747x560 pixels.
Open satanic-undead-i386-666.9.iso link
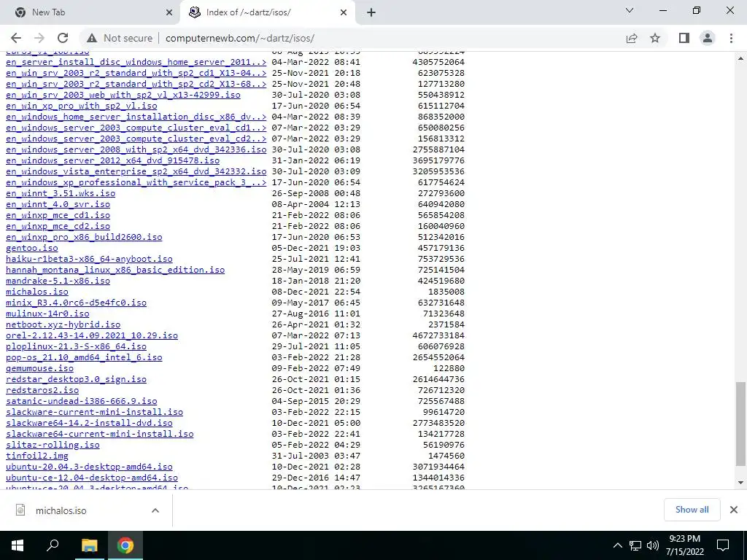tap(82, 402)
